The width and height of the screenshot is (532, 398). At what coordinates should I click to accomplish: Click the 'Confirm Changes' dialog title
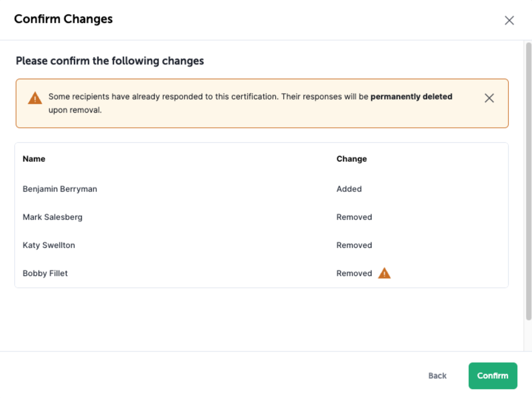64,19
